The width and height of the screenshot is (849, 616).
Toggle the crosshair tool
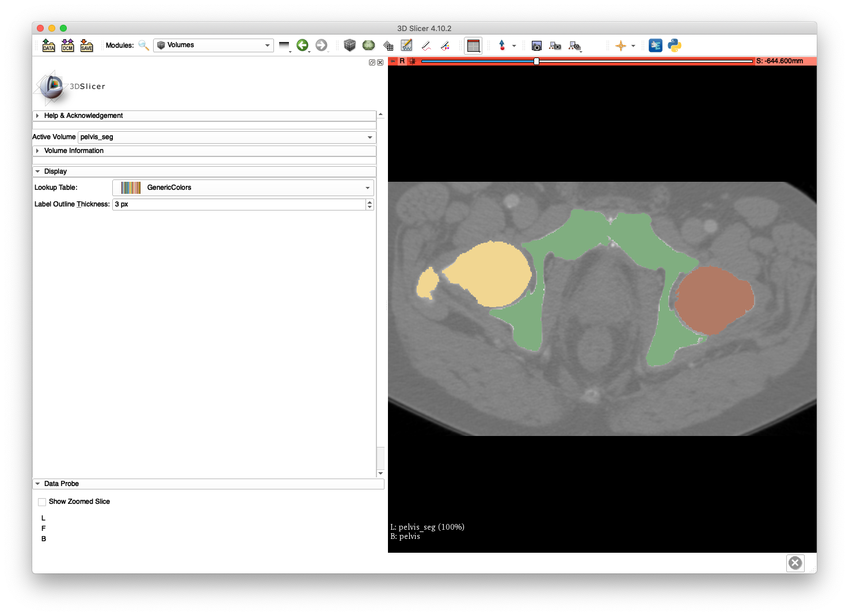621,46
